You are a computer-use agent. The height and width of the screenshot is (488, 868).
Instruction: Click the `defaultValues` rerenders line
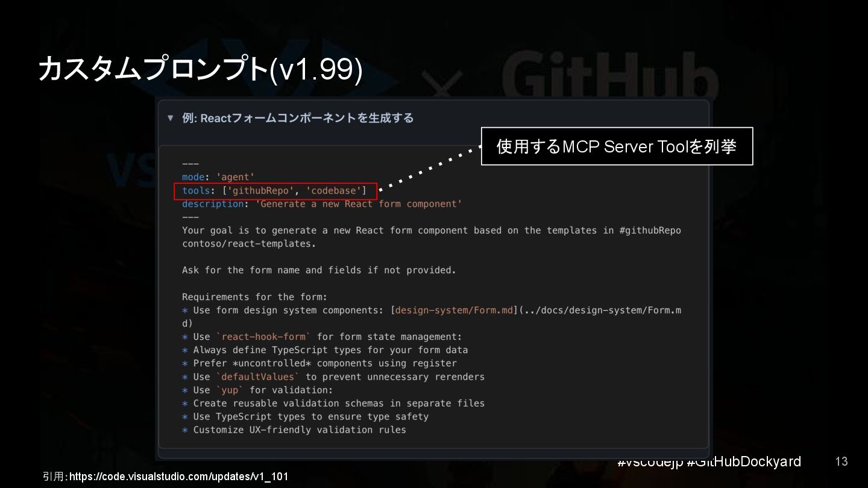tap(333, 376)
